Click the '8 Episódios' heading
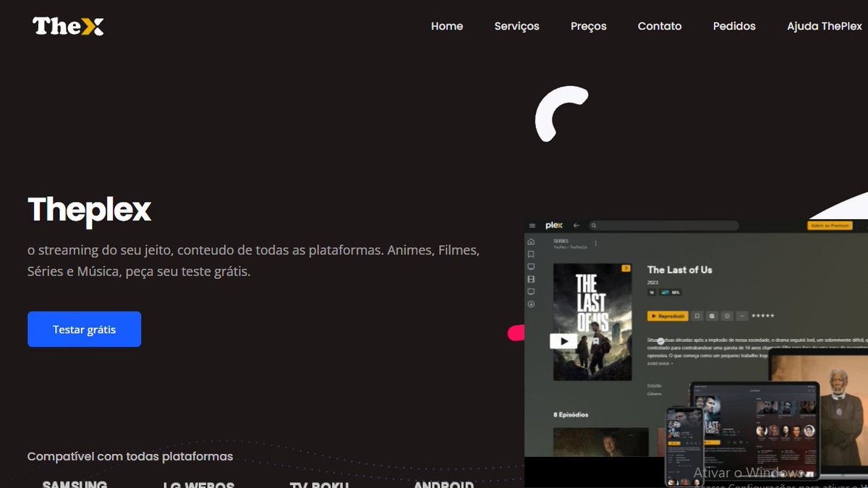 [571, 415]
